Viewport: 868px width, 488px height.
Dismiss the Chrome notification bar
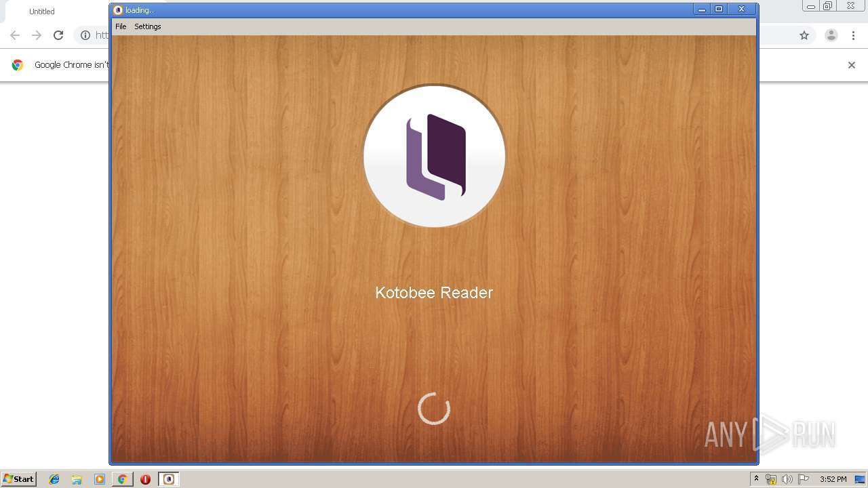(852, 65)
